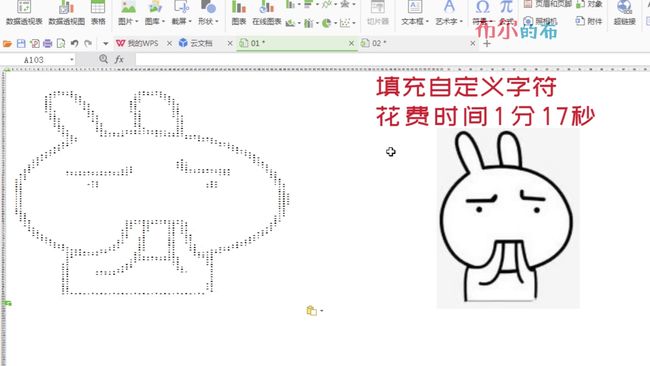The width and height of the screenshot is (650, 366).
Task: Insert a chart with 图表
Action: 239,12
